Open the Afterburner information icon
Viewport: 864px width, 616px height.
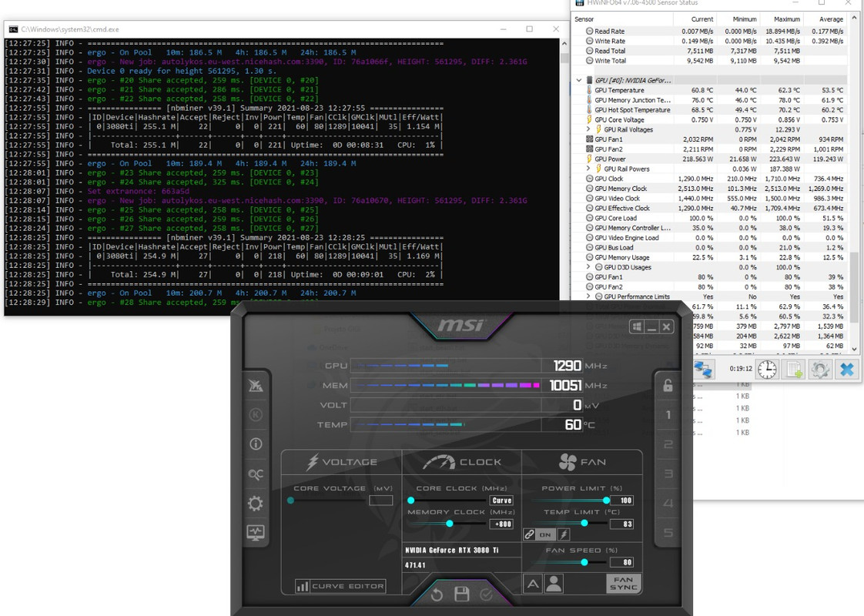tap(255, 444)
